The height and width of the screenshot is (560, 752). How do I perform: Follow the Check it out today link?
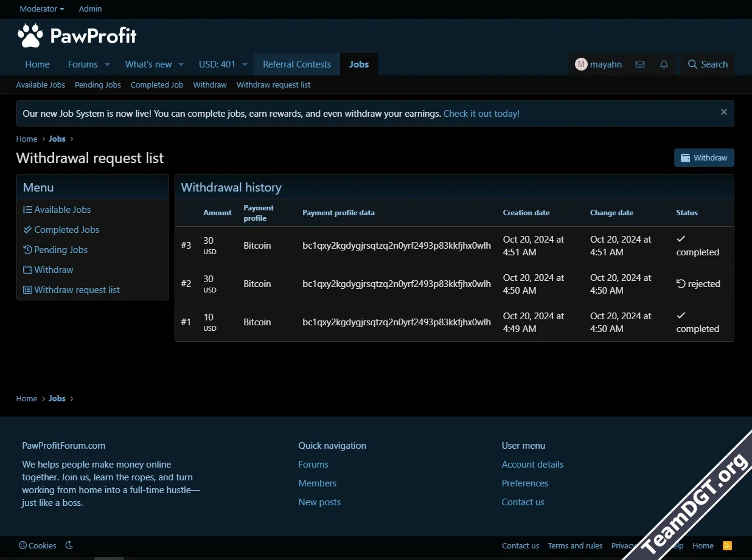click(481, 114)
